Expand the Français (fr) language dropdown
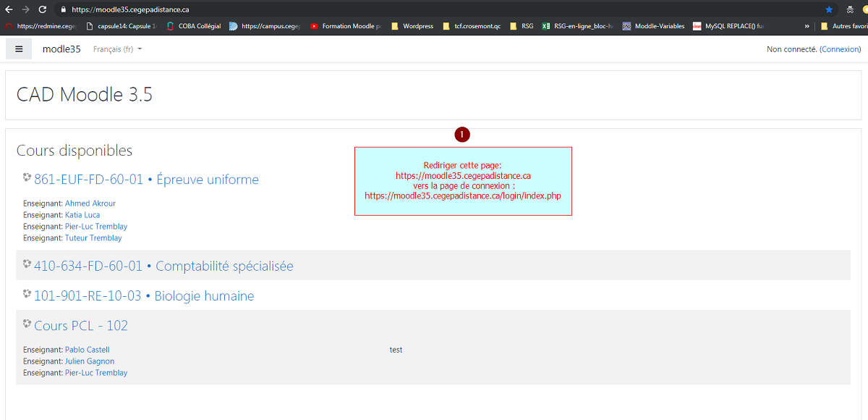Screen dimensions: 868x420 tap(117, 49)
